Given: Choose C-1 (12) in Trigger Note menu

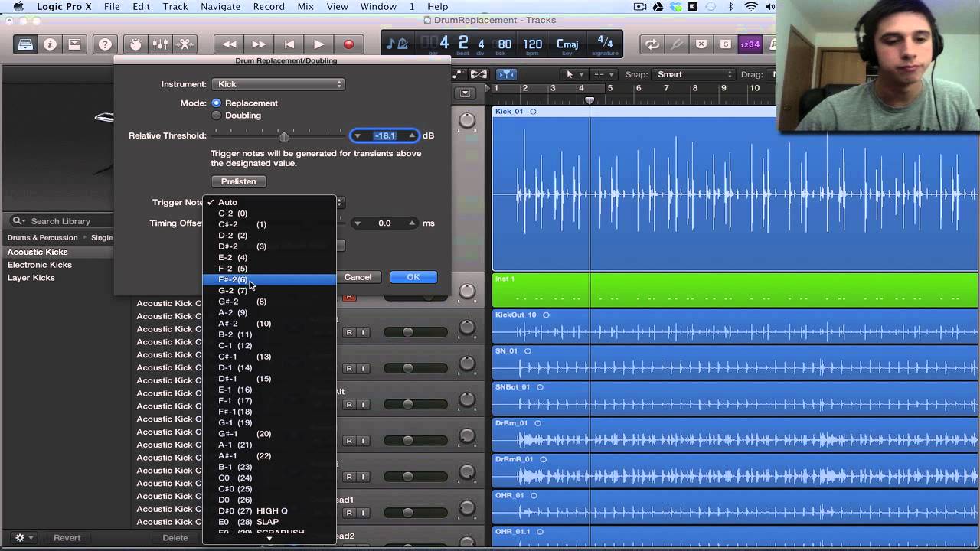Looking at the screenshot, I should (x=269, y=346).
